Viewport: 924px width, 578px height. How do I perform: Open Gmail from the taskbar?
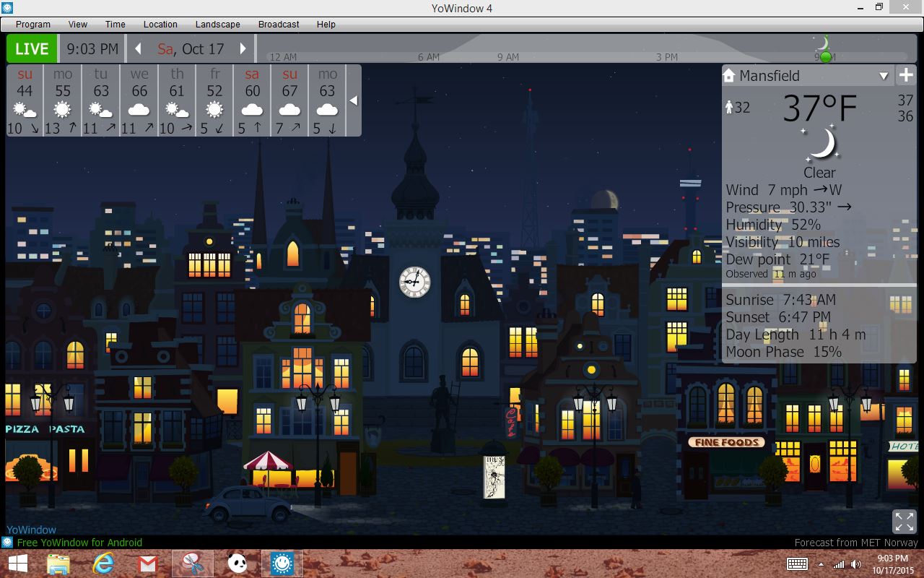click(147, 564)
